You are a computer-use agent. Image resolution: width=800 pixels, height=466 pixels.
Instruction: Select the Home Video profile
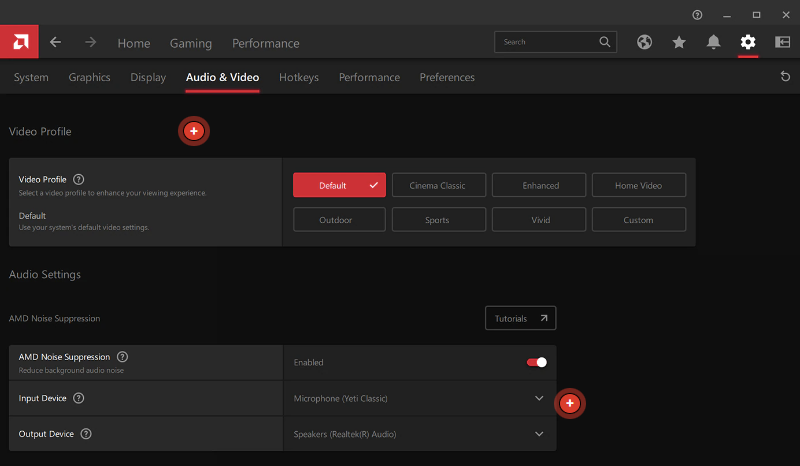point(639,185)
